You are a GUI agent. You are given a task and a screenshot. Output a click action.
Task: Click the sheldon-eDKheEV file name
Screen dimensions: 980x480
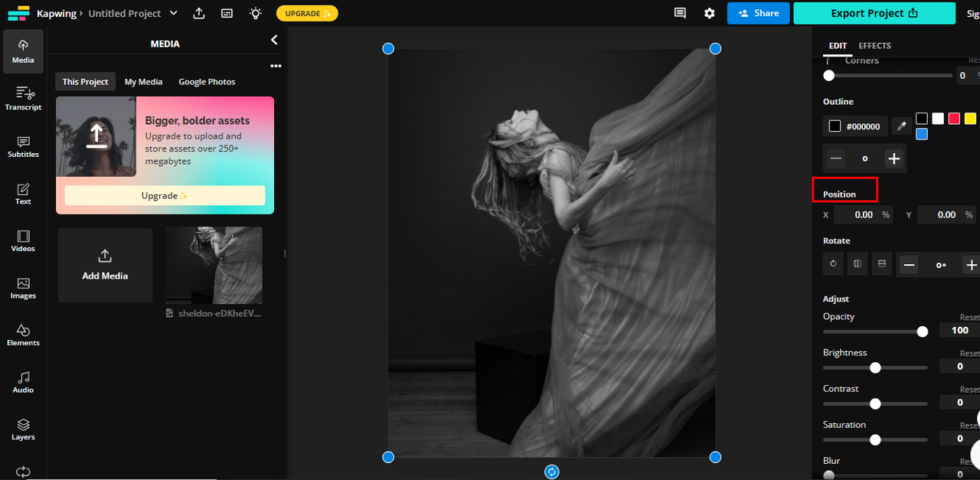pyautogui.click(x=220, y=313)
